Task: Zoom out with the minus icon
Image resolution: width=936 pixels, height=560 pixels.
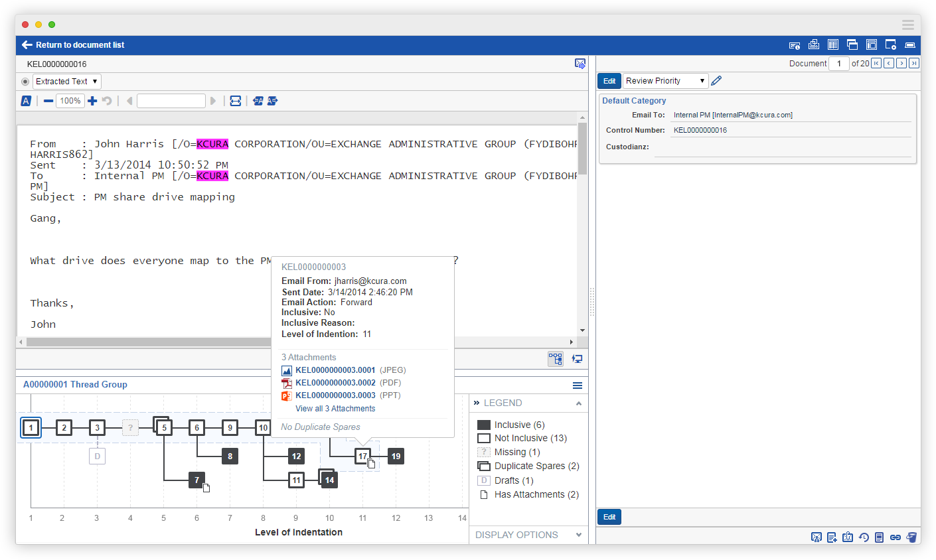Action: (x=48, y=101)
